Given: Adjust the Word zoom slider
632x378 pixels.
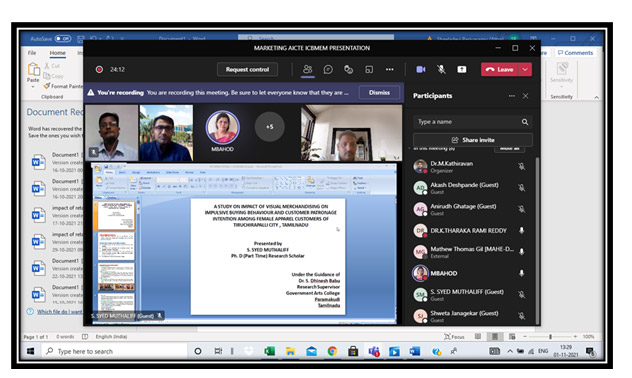Looking at the screenshot, I should (x=550, y=336).
